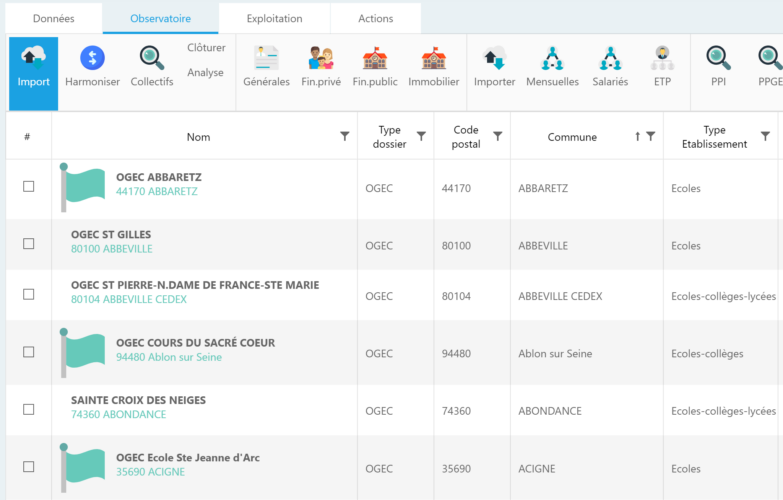Click the Commune cell ACIGNE

pos(537,469)
